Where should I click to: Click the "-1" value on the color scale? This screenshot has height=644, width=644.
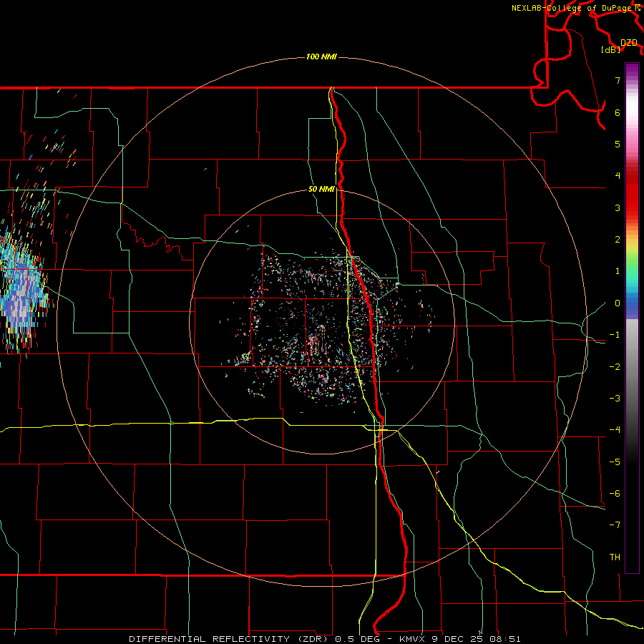click(615, 335)
